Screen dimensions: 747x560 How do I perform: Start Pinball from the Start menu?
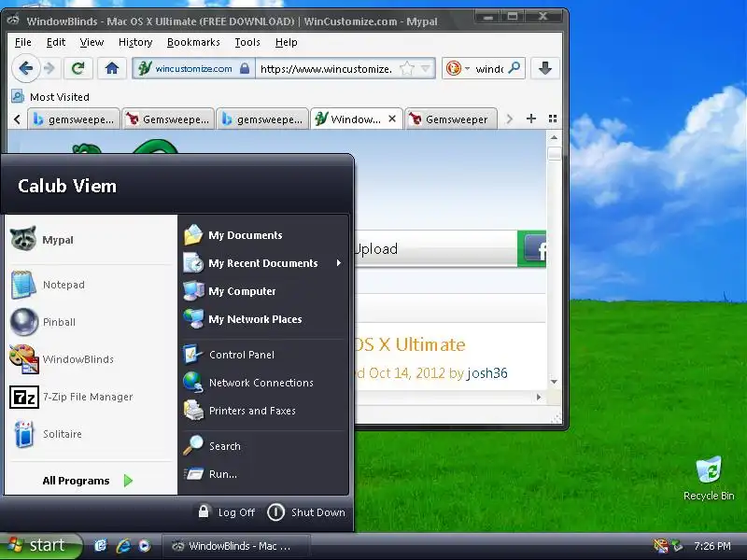90,322
